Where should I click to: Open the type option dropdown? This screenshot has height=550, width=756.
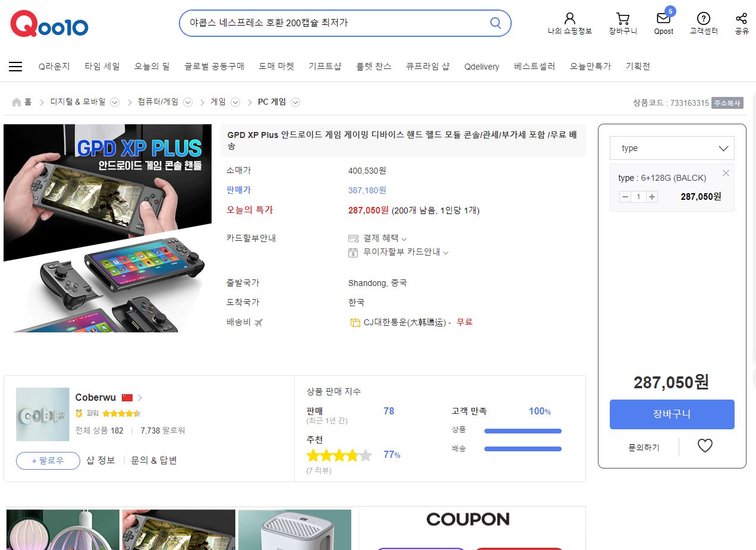(x=672, y=148)
